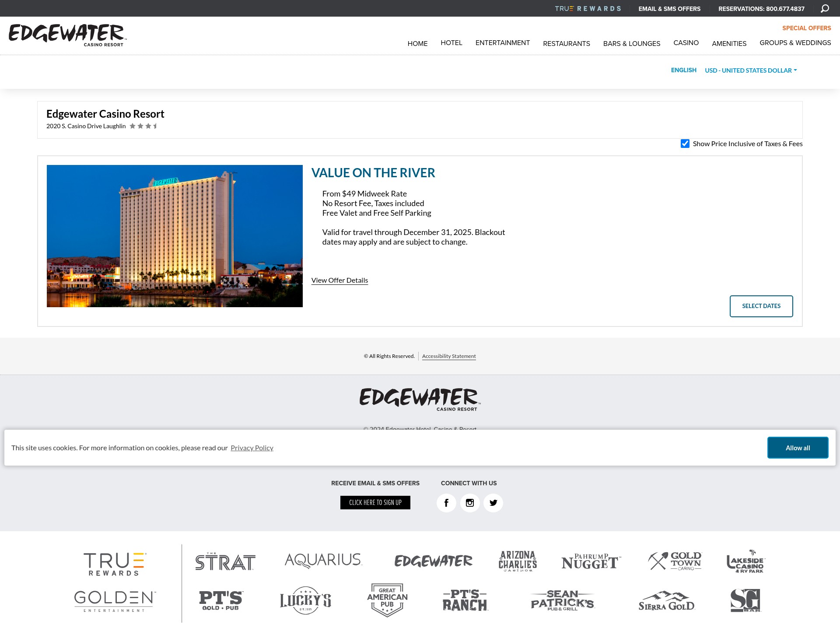840x638 pixels.
Task: Click the Aquarius logo
Action: [323, 560]
